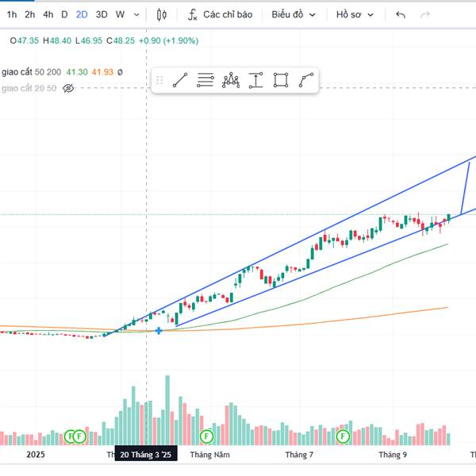Click the ø symbol after 41.93
The width and height of the screenshot is (476, 476).
(x=120, y=72)
